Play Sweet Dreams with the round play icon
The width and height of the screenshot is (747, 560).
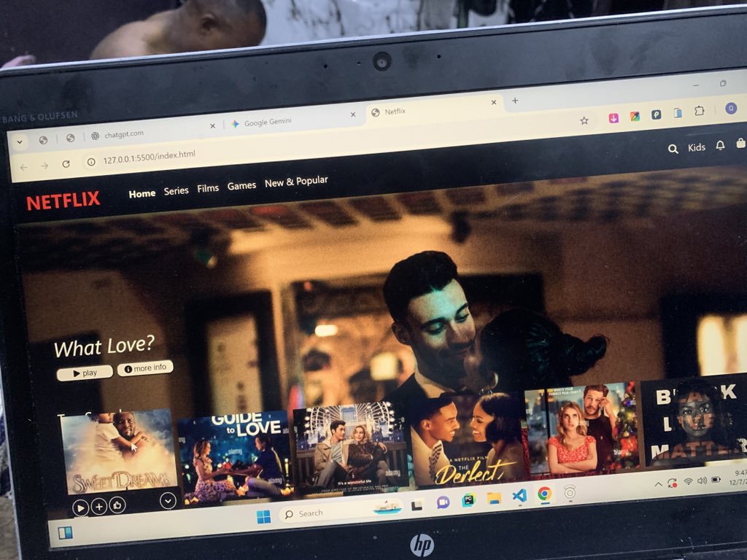click(x=80, y=508)
